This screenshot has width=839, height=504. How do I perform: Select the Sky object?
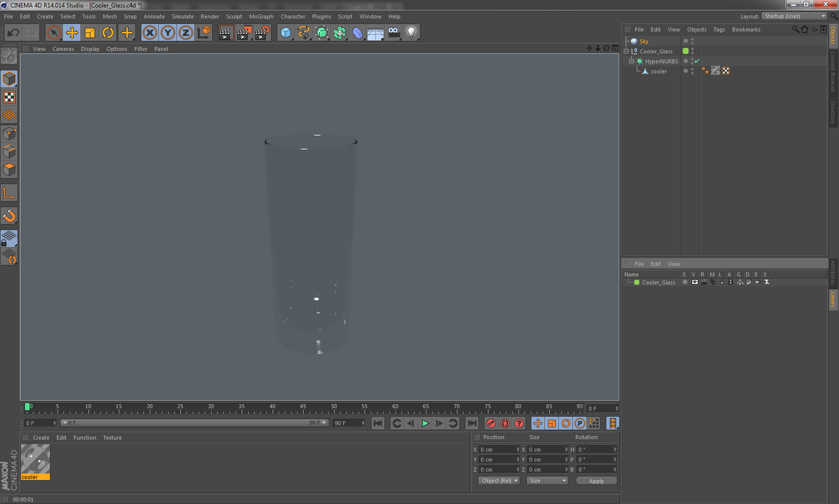644,41
